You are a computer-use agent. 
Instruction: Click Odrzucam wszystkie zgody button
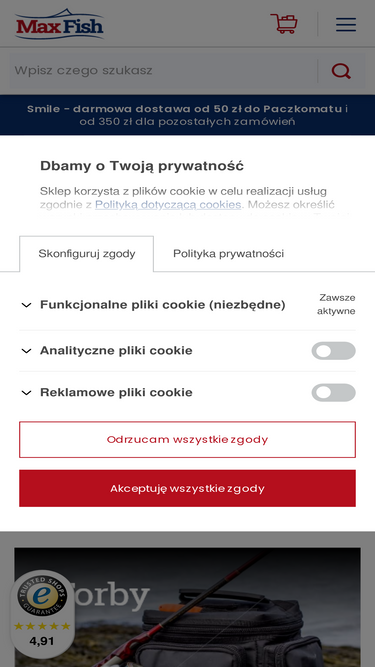click(x=188, y=439)
